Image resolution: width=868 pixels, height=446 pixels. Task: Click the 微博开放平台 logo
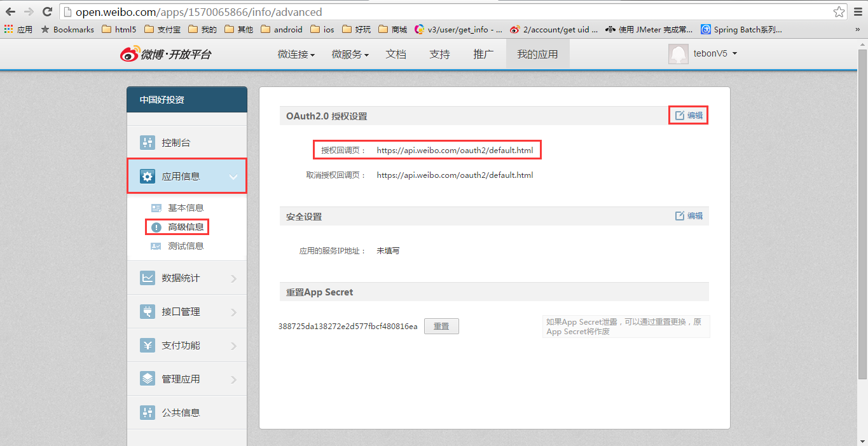(165, 54)
